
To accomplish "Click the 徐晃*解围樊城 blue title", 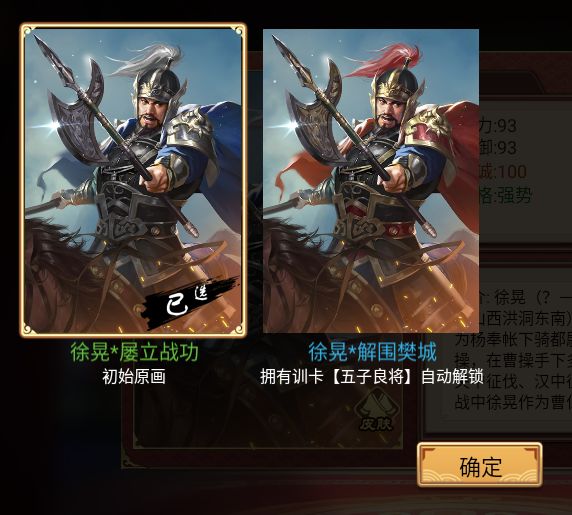I will coord(372,352).
